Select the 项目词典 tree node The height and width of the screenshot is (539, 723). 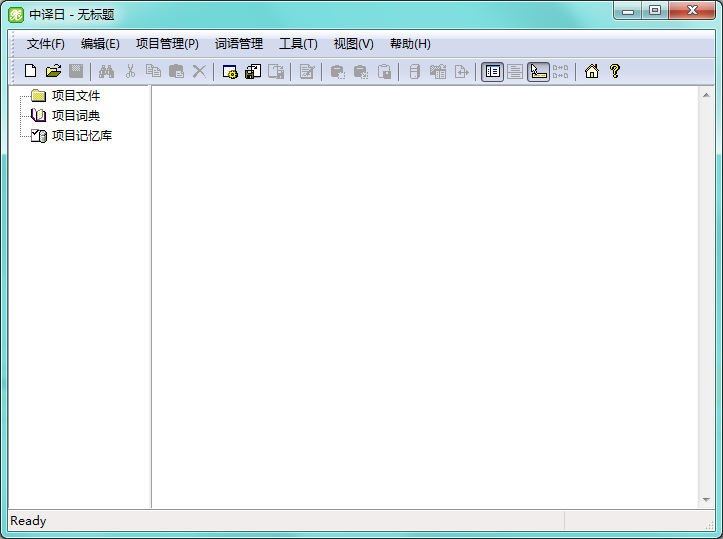point(76,115)
